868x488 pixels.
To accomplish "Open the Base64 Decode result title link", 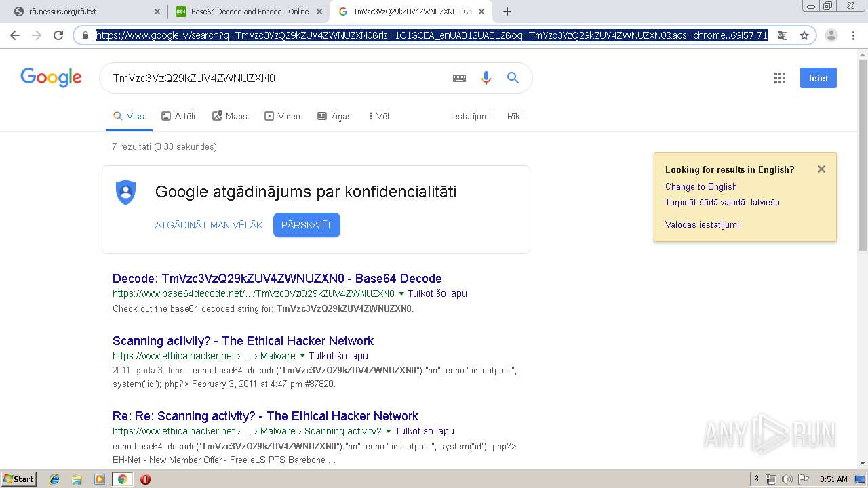I will coord(277,279).
